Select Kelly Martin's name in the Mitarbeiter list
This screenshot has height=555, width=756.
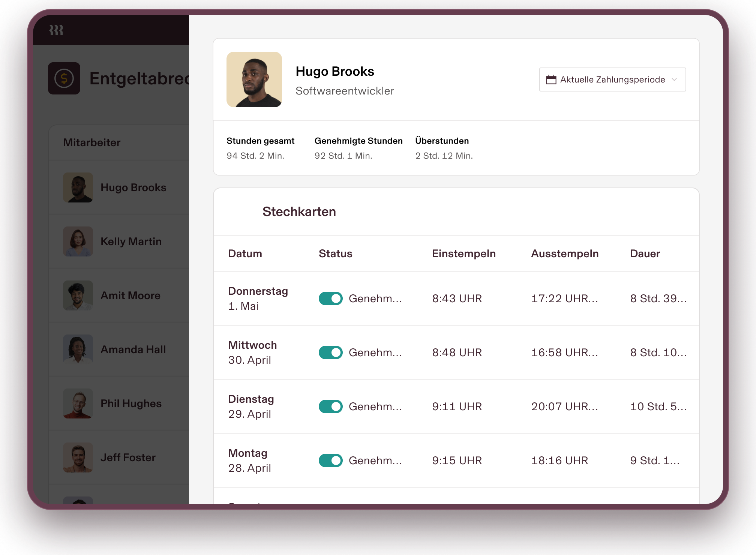(x=131, y=241)
